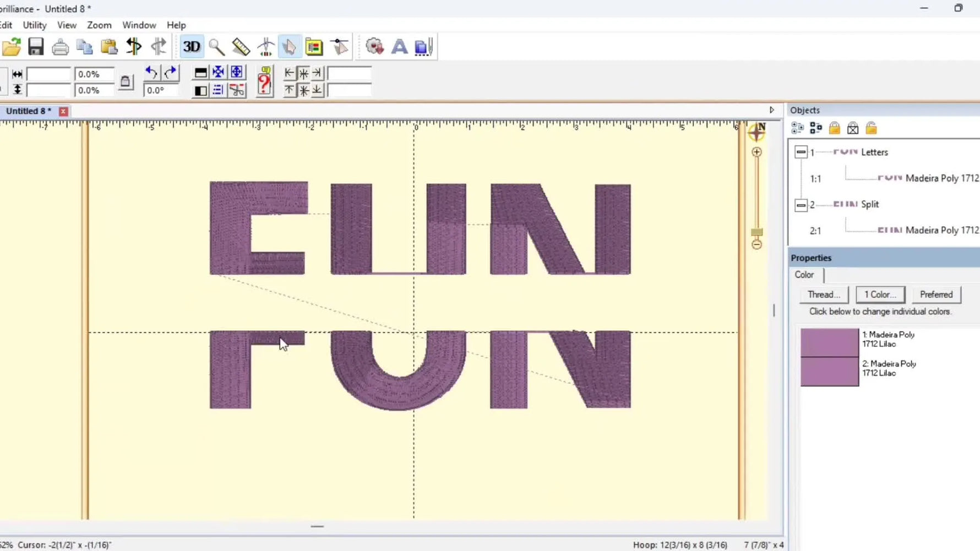Image resolution: width=980 pixels, height=551 pixels.
Task: Click the Preferred button
Action: point(936,294)
